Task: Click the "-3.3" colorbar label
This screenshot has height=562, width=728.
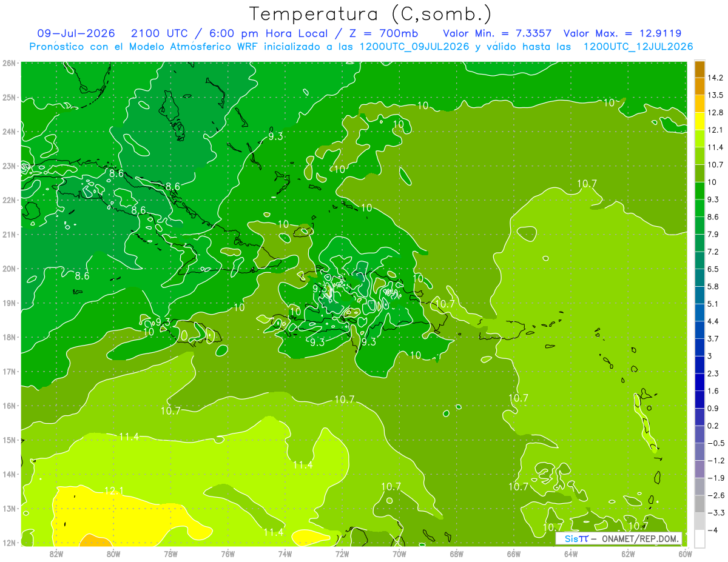Action: [715, 512]
